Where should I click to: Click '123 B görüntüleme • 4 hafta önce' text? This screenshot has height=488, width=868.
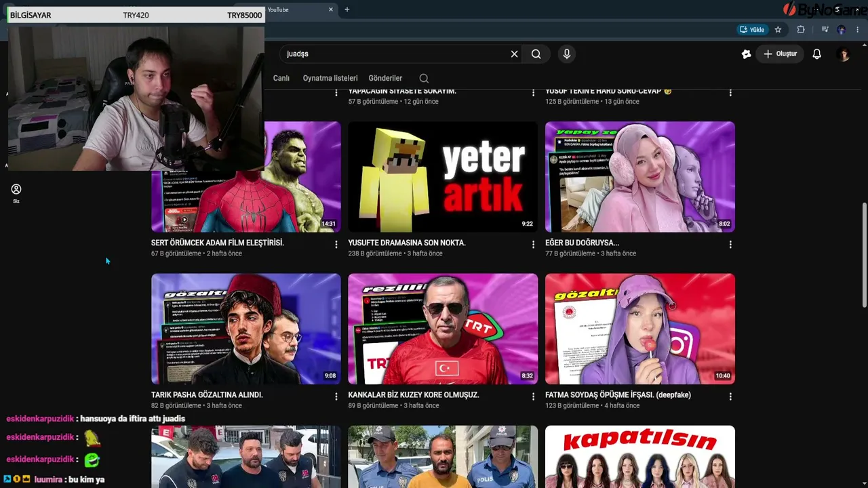593,405
